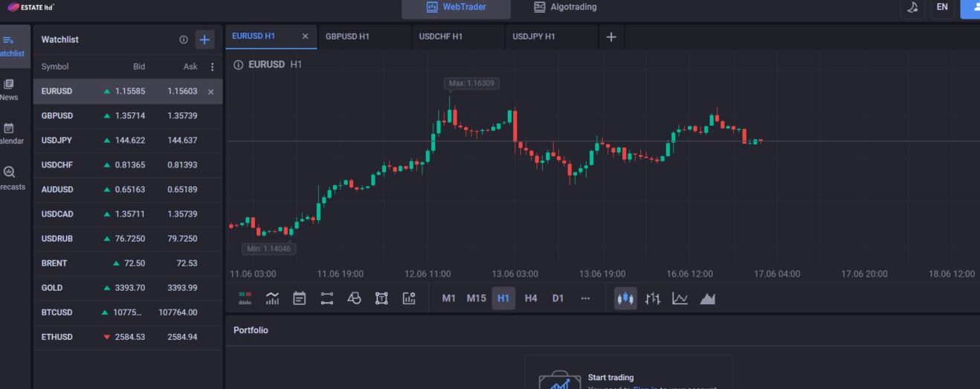Select the geometric shapes drawing tool

(x=354, y=298)
